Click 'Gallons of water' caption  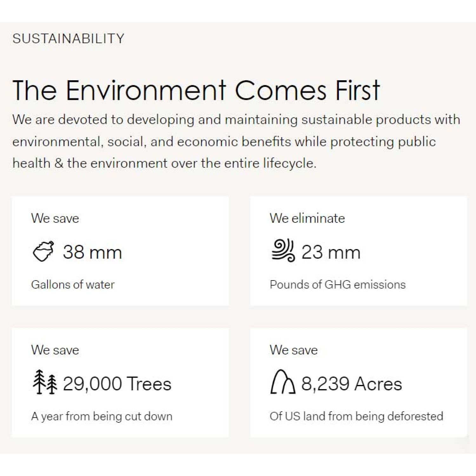[x=73, y=285]
